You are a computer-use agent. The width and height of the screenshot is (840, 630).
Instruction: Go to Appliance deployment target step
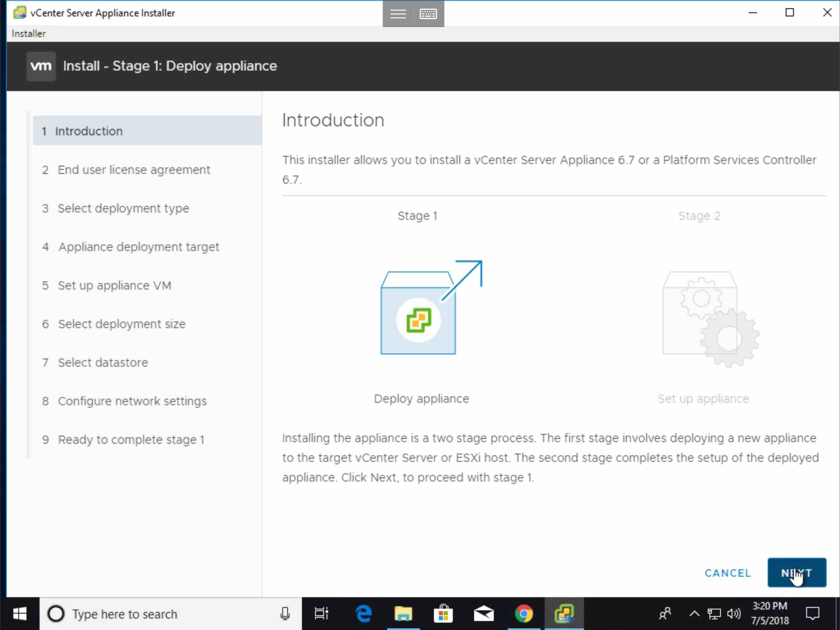point(131,247)
